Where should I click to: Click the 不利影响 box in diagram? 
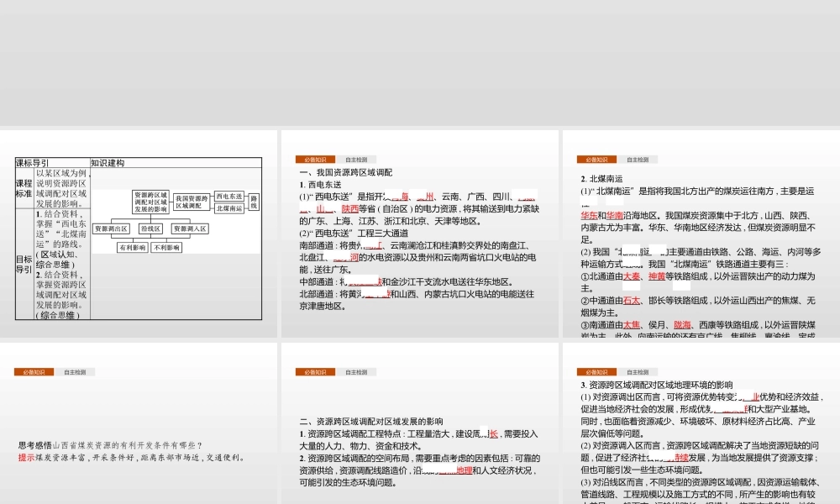point(166,247)
